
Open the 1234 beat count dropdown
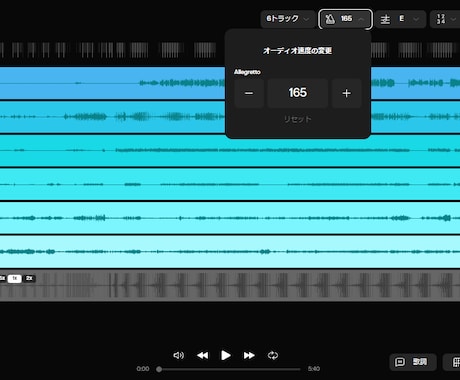pos(445,19)
